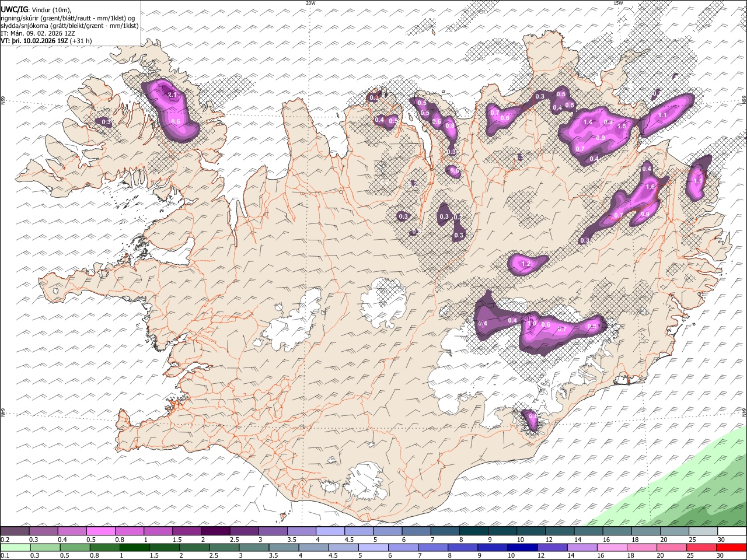Click the 1.6 snowfall value in the east
The width and height of the screenshot is (747, 560).
click(651, 187)
